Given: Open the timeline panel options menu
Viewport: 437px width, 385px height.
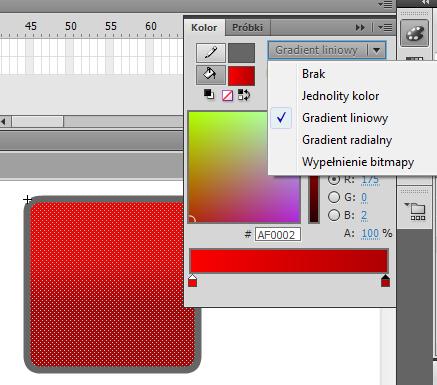Looking at the screenshot, I should click(x=385, y=4).
